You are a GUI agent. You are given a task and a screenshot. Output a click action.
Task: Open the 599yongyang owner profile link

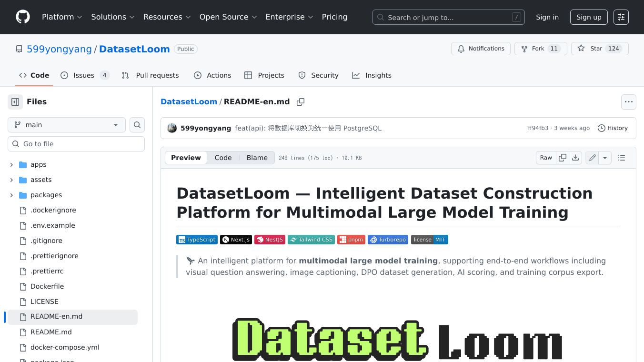click(60, 49)
